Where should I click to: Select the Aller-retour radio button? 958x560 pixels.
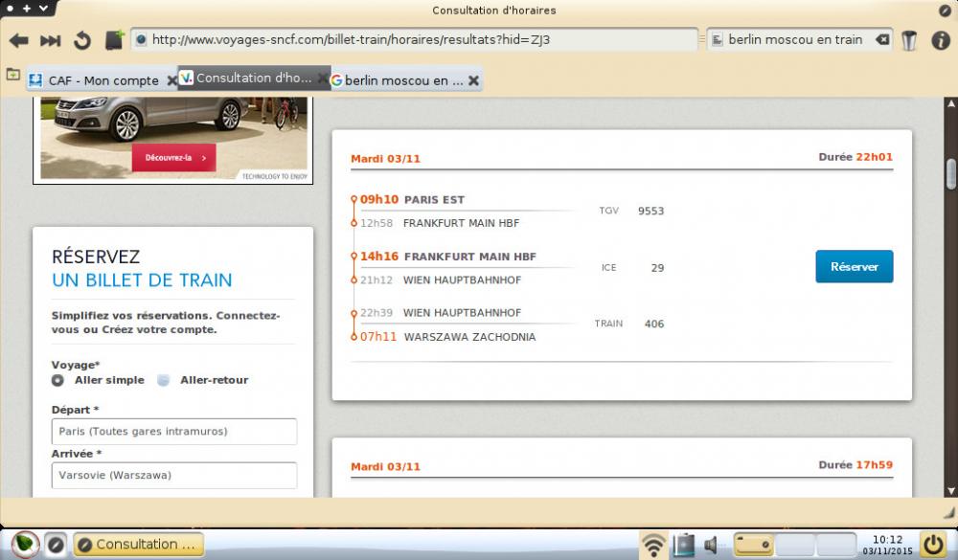(x=163, y=380)
